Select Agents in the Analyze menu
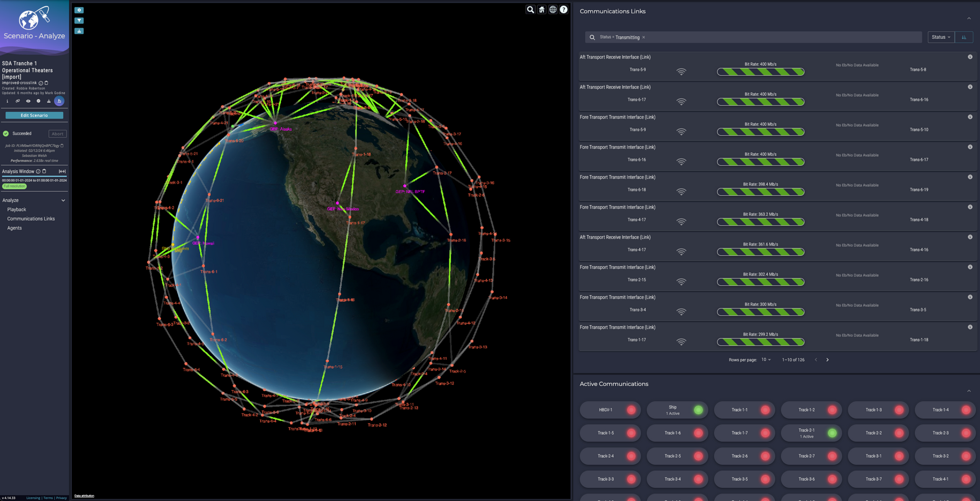Image resolution: width=980 pixels, height=501 pixels. click(14, 228)
